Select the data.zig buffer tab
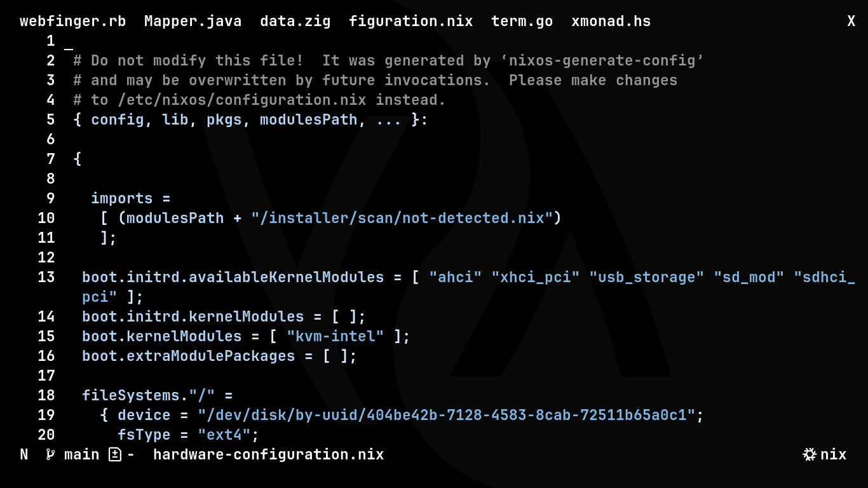The height and width of the screenshot is (488, 868). click(x=295, y=21)
